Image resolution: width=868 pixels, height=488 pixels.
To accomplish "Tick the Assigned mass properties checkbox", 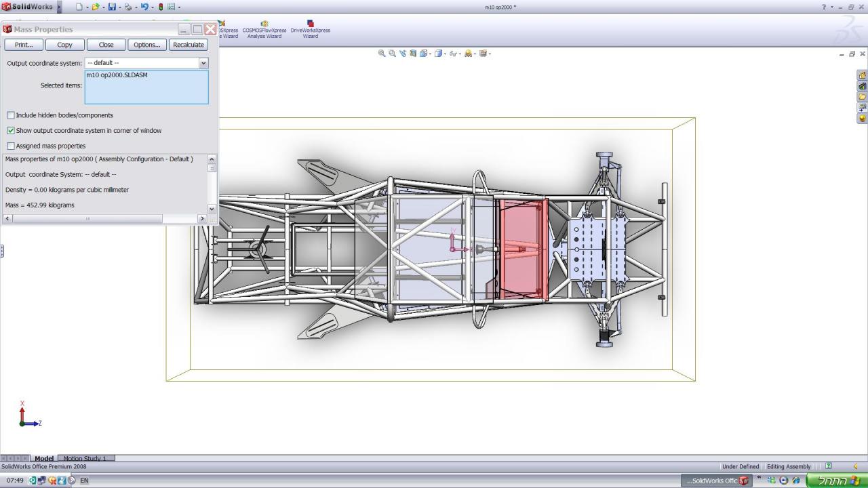I will (x=11, y=146).
